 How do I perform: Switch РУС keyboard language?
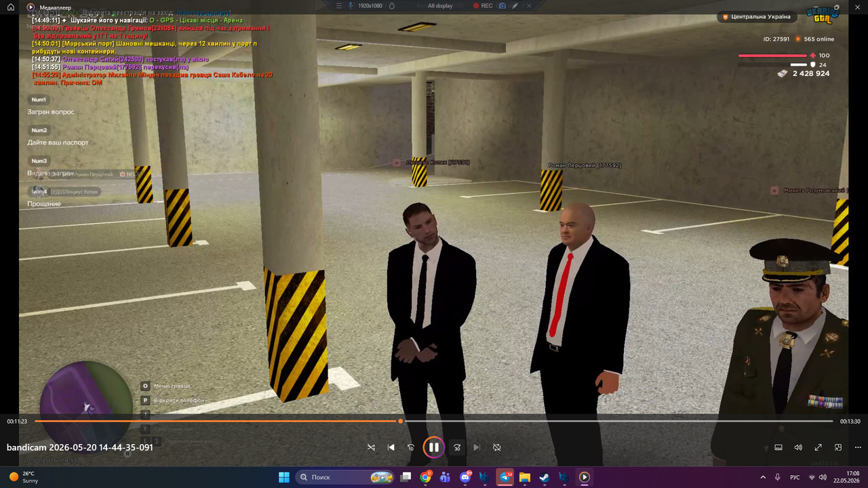[x=795, y=477]
